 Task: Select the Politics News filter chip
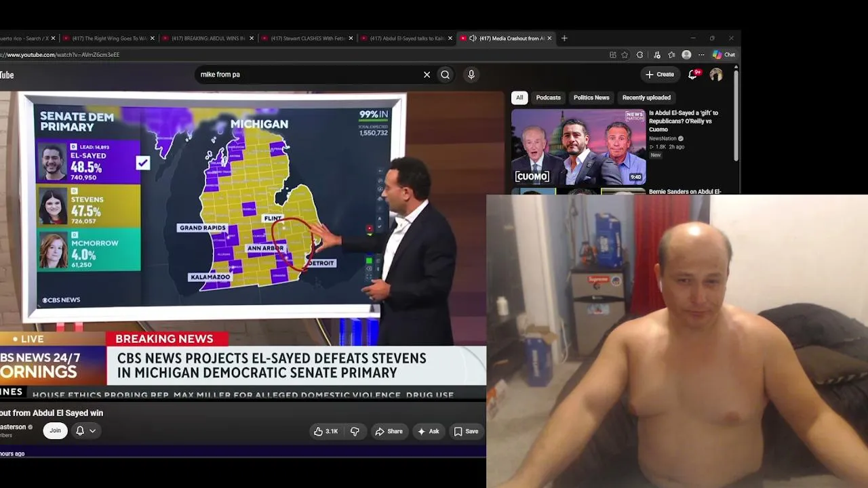591,98
